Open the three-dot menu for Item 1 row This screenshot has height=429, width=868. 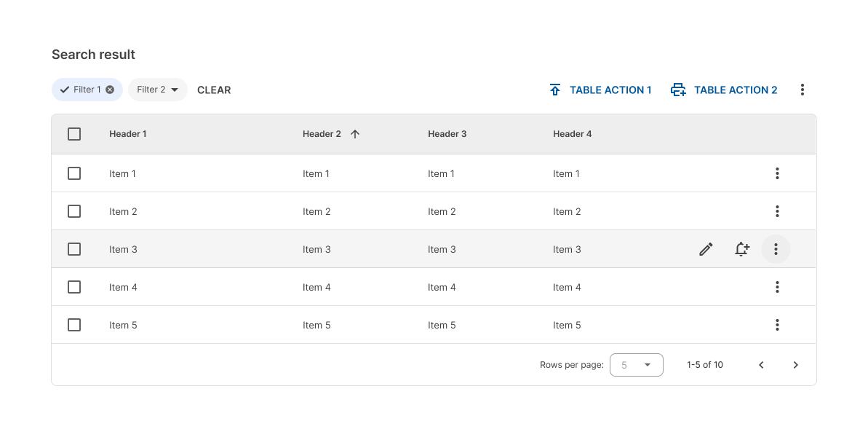pos(777,173)
